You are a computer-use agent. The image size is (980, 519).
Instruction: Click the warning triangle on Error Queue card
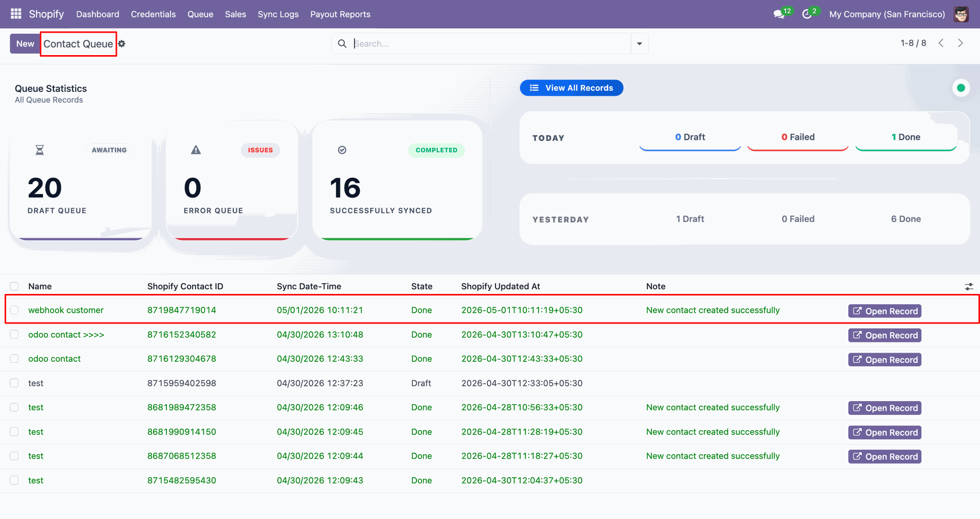pyautogui.click(x=196, y=150)
